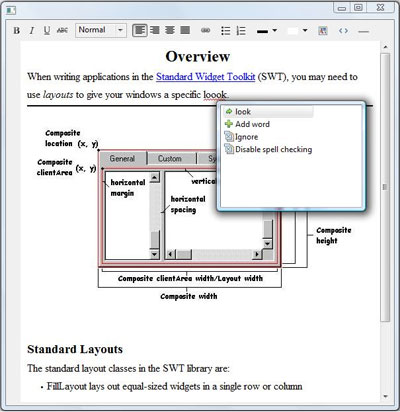This screenshot has width=400, height=412.
Task: Click the FillLayout bullet text
Action: (175, 387)
